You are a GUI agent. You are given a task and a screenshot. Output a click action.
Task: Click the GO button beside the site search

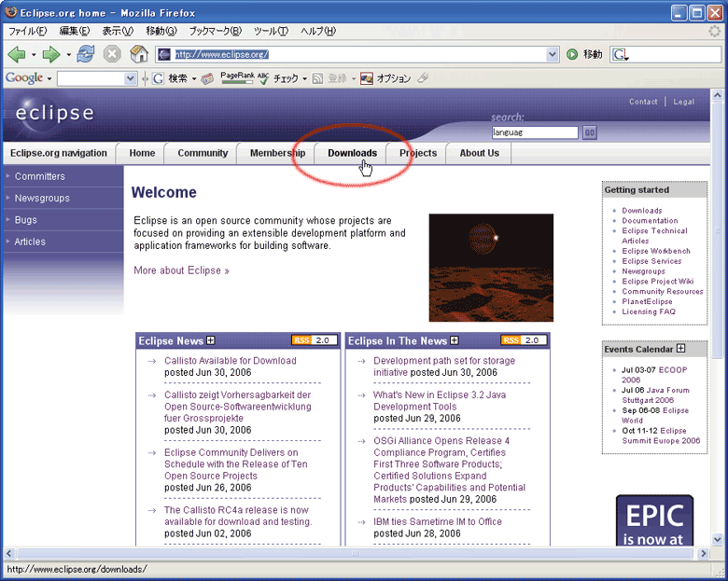[x=590, y=132]
